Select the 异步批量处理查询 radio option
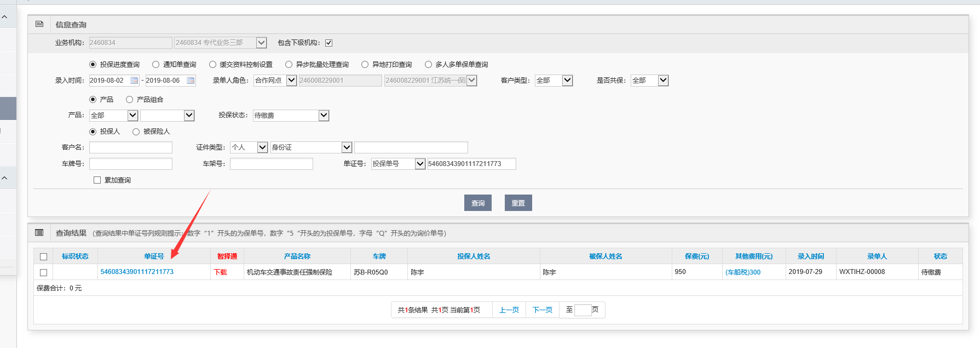Image resolution: width=980 pixels, height=348 pixels. coord(289,65)
